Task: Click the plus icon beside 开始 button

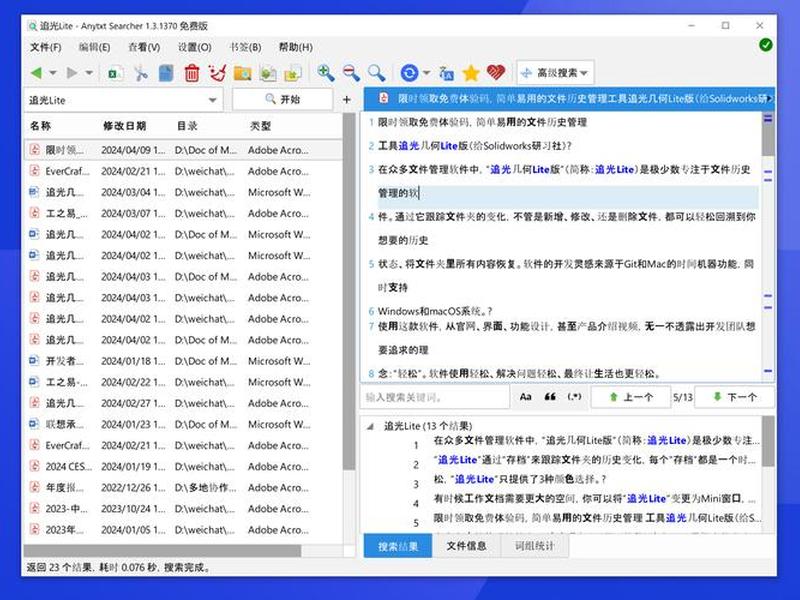Action: (x=347, y=99)
